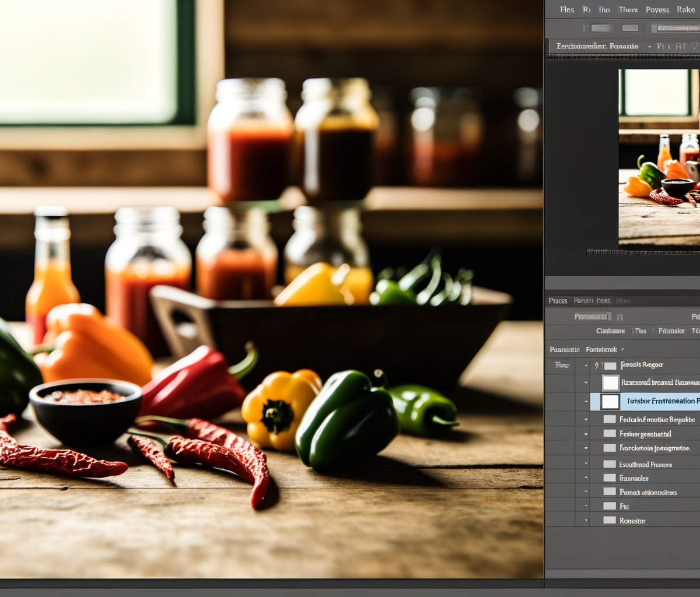700x597 pixels.
Task: Click white thumbnail of Txtsber Frntfeneation layer
Action: [610, 401]
